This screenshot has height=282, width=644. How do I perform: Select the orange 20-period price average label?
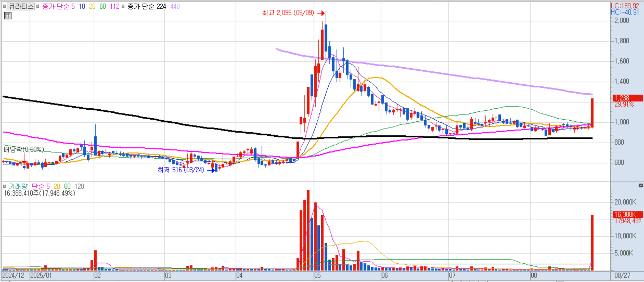click(92, 6)
